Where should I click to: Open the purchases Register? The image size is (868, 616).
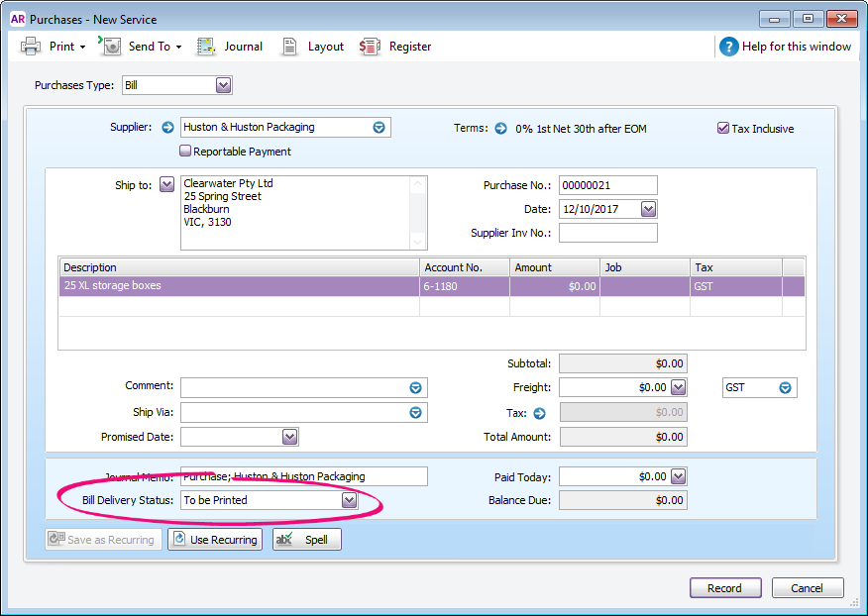(371, 47)
